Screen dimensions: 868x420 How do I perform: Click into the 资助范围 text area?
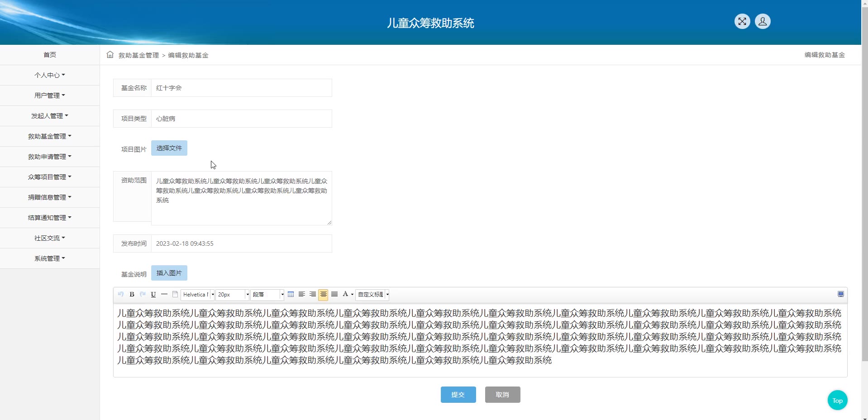click(x=242, y=198)
